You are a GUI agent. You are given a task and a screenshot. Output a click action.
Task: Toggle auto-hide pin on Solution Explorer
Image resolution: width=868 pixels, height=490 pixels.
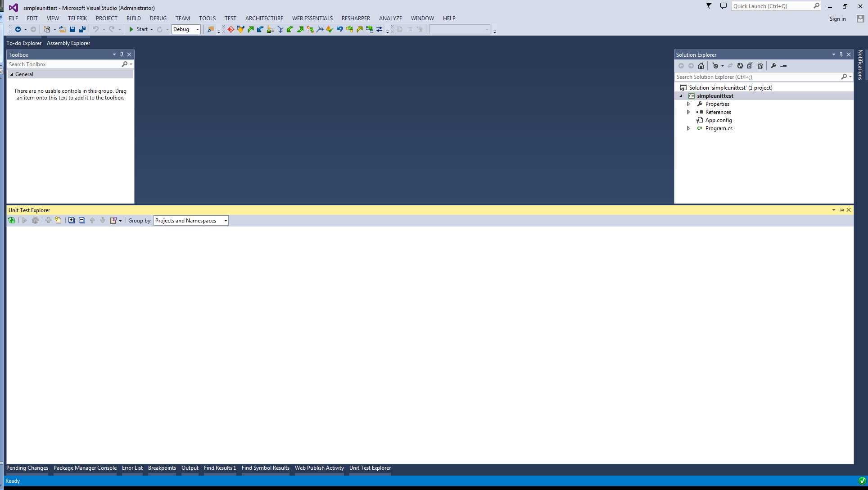tap(841, 54)
